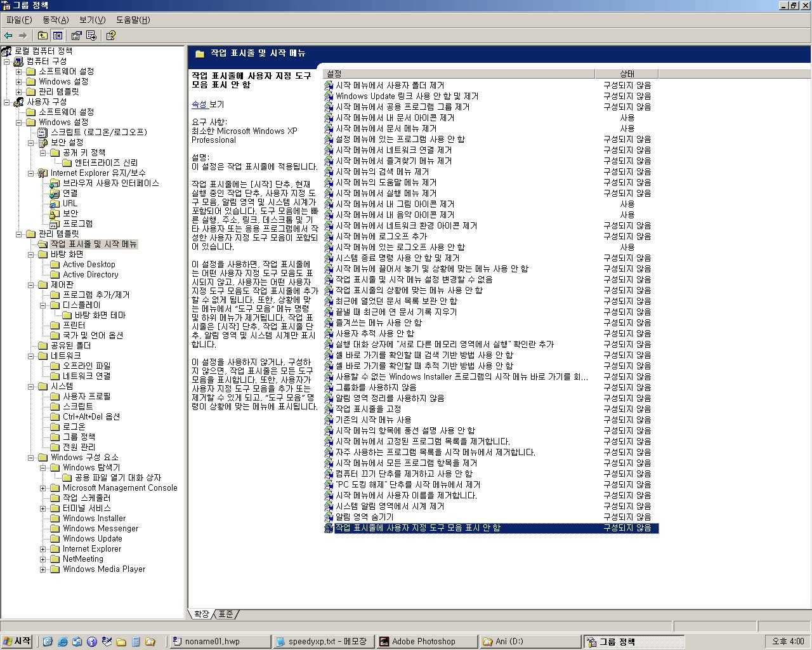Click the Properties toolbar icon
The width and height of the screenshot is (812, 650).
click(x=77, y=36)
